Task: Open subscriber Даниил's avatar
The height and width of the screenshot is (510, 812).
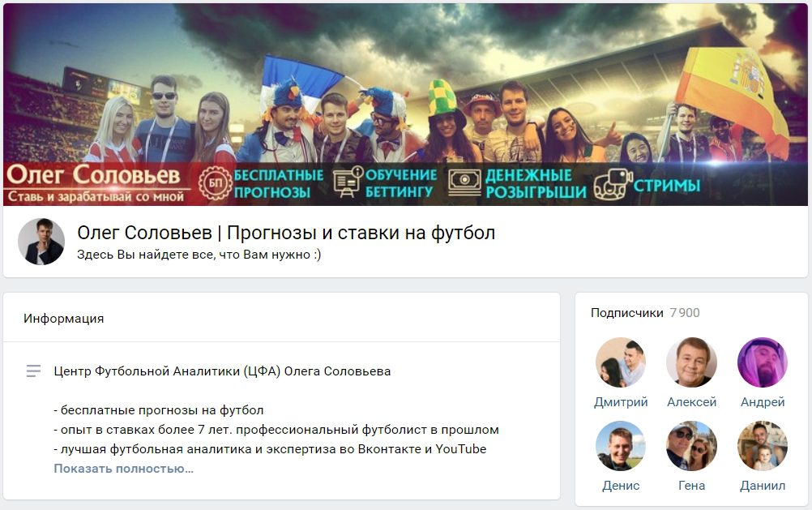Action: tap(763, 446)
